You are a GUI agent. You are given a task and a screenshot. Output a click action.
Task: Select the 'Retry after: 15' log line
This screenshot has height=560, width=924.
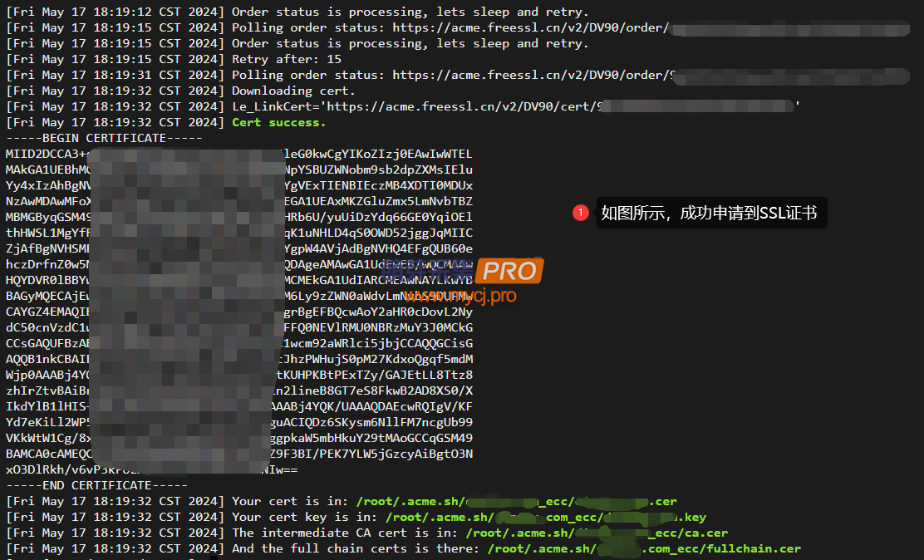(174, 60)
